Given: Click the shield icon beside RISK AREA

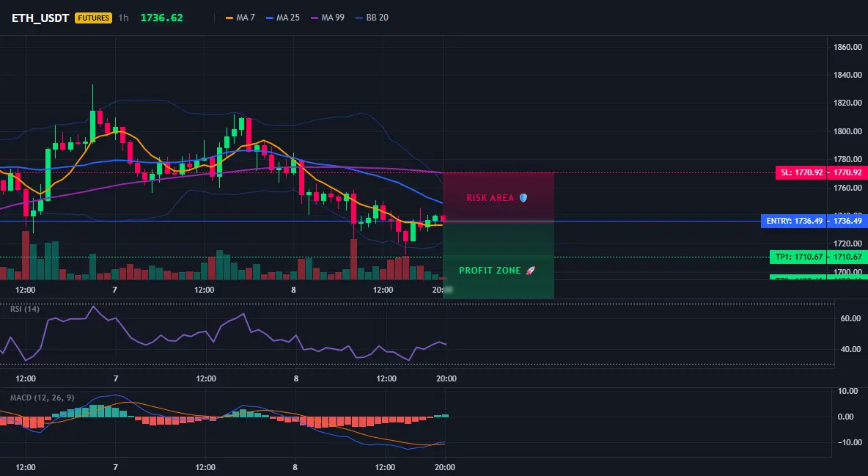Looking at the screenshot, I should click(523, 198).
